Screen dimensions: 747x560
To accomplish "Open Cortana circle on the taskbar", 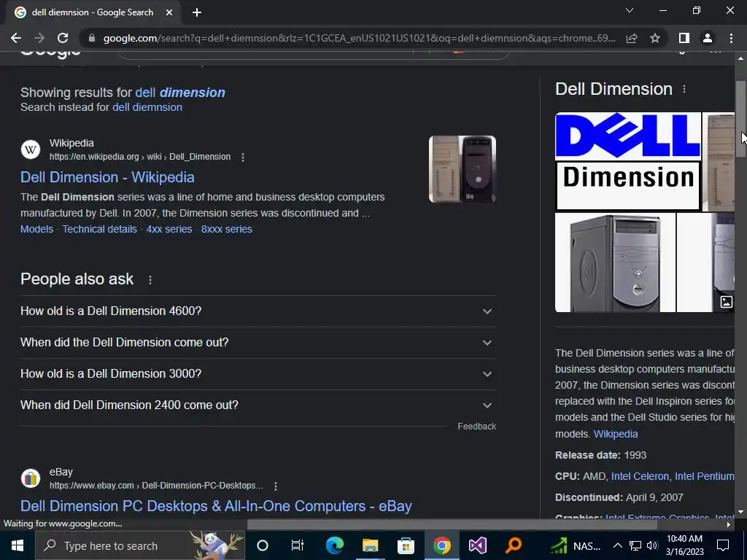I will coord(263,545).
